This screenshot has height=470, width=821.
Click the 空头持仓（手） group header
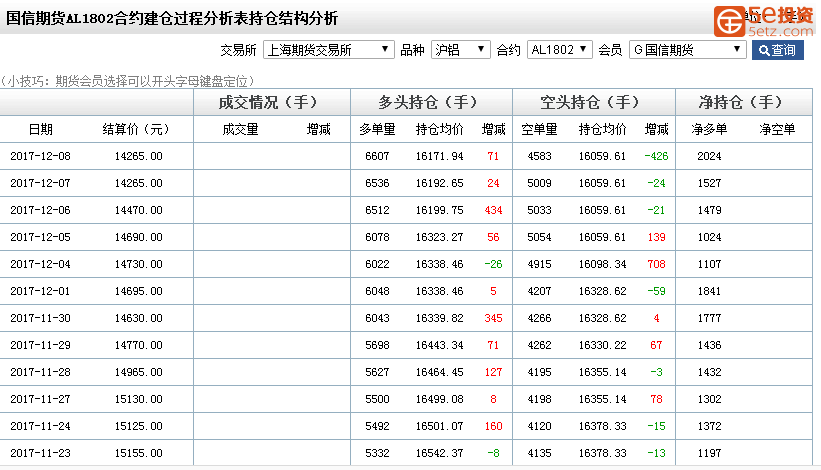[x=590, y=102]
